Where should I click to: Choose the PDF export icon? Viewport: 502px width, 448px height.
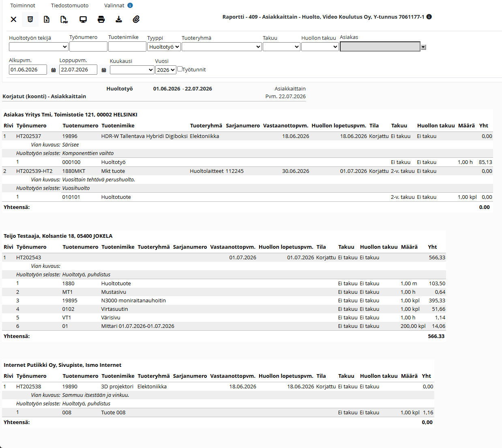point(64,19)
